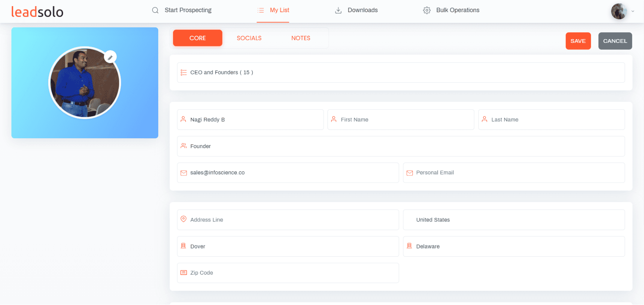This screenshot has height=305, width=644.
Task: Click the list icon beside CEO and Founders
Action: click(x=184, y=73)
